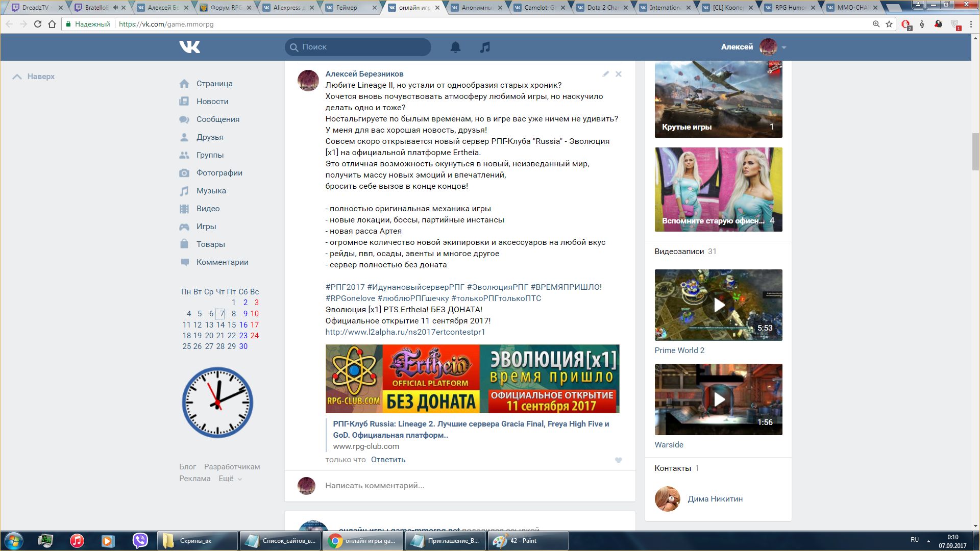Show hidden tray icons arrow

[928, 541]
